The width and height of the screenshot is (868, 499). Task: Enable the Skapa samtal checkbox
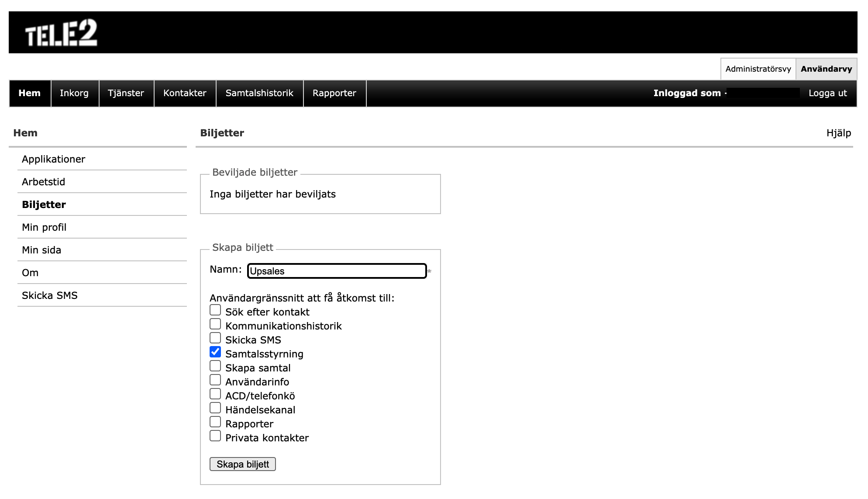(x=215, y=366)
